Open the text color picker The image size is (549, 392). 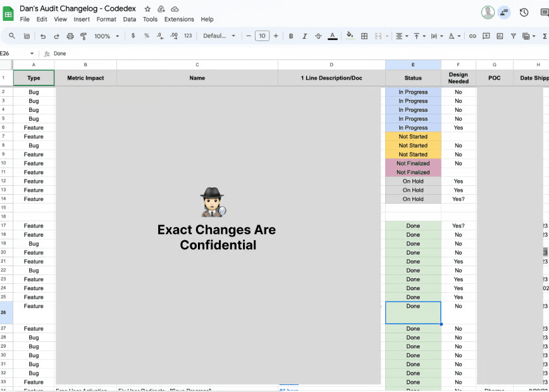333,36
